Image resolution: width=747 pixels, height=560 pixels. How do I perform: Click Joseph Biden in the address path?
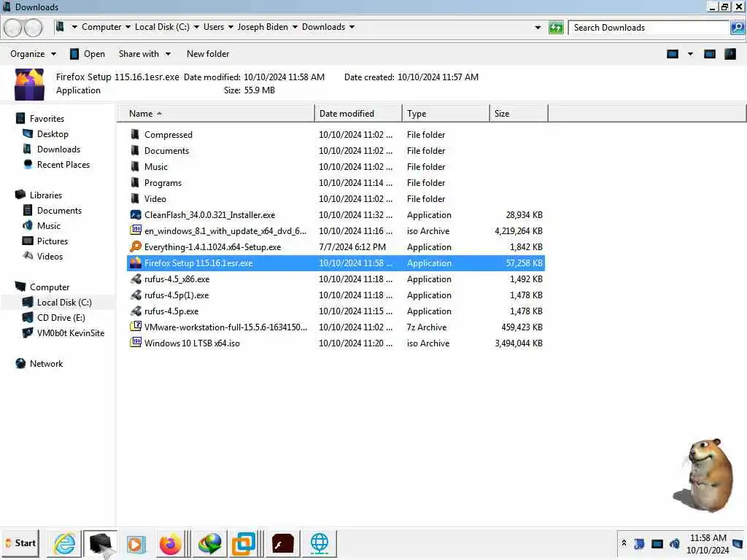click(x=263, y=27)
